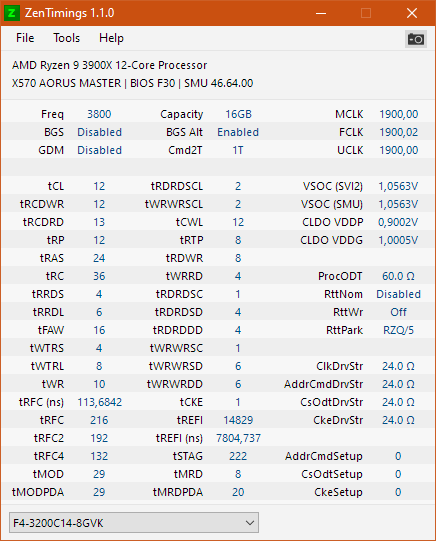Click the AMD Ryzen 9 3900X processor label
Viewport: 436px width, 541px height.
coord(109,65)
